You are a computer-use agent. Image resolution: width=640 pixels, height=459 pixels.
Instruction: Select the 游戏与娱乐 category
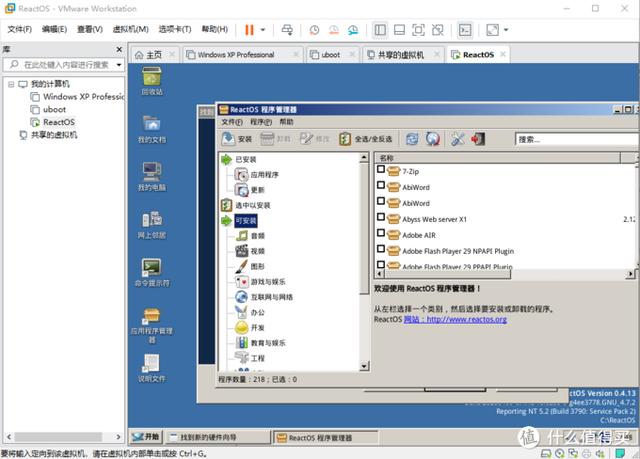(268, 282)
